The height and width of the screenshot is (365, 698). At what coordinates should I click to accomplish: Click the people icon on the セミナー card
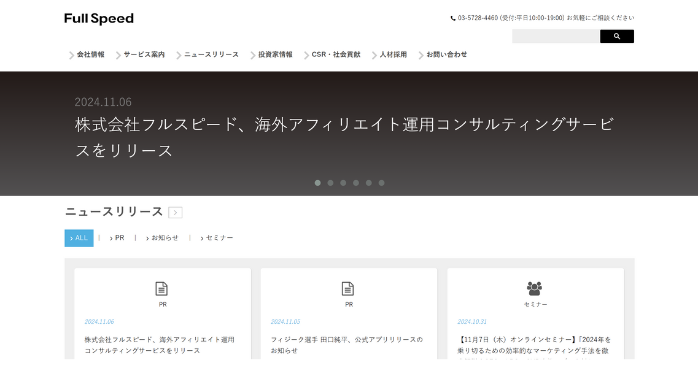(x=534, y=289)
